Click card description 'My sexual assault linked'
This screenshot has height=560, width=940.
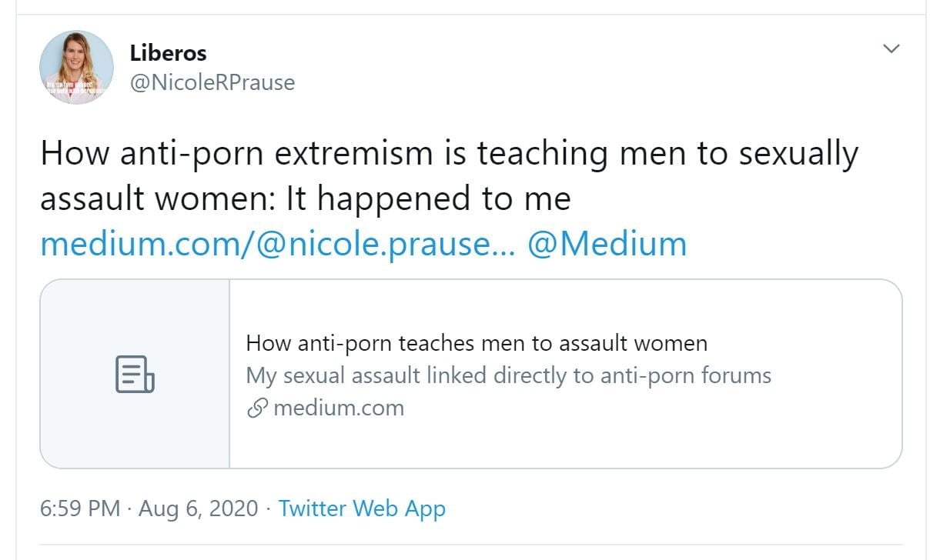(508, 375)
